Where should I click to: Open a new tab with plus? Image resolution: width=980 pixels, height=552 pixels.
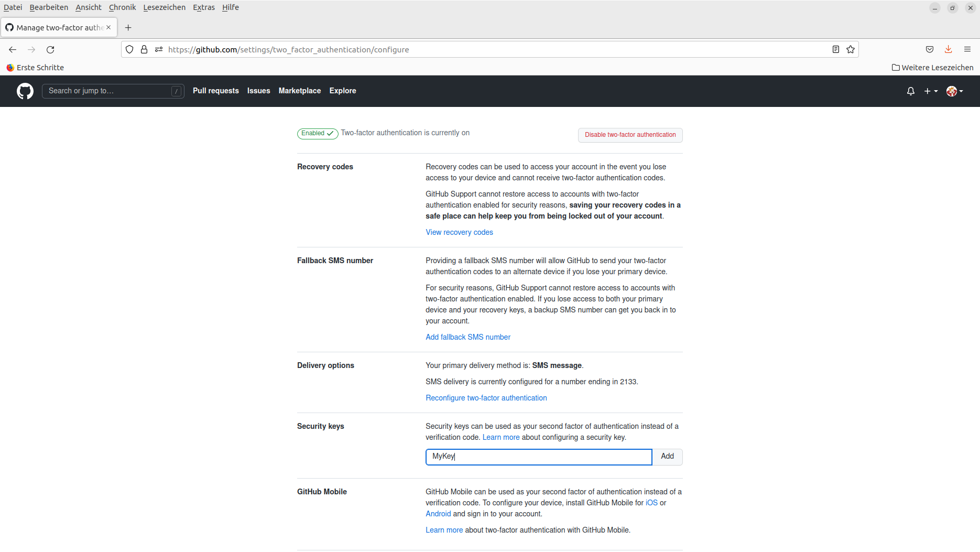coord(128,27)
